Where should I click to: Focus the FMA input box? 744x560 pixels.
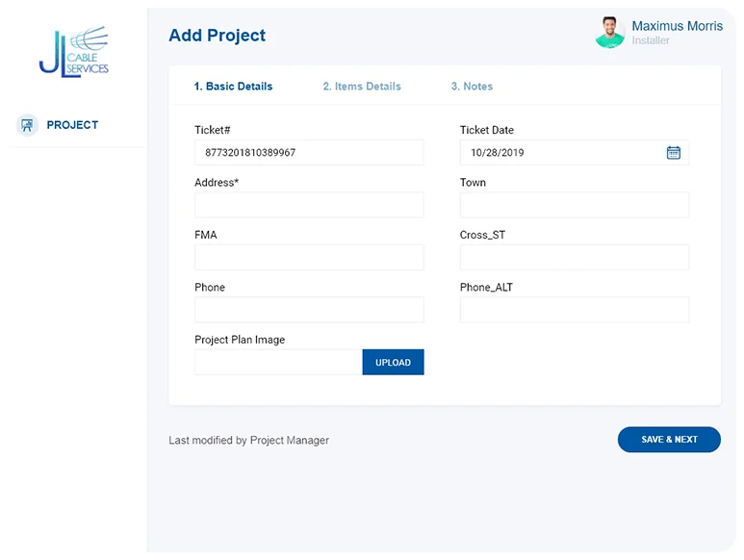coord(309,257)
